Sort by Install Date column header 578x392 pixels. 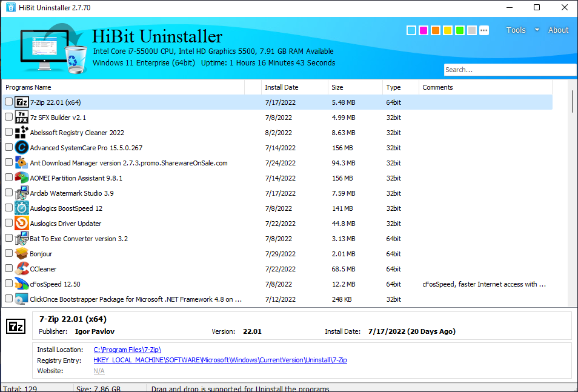click(294, 87)
